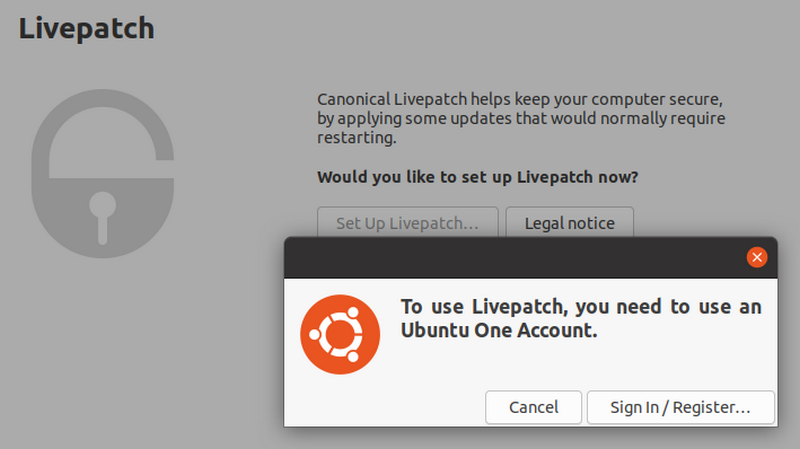Click the "To use Livepatch" dialog message
The height and width of the screenshot is (449, 800).
(581, 318)
